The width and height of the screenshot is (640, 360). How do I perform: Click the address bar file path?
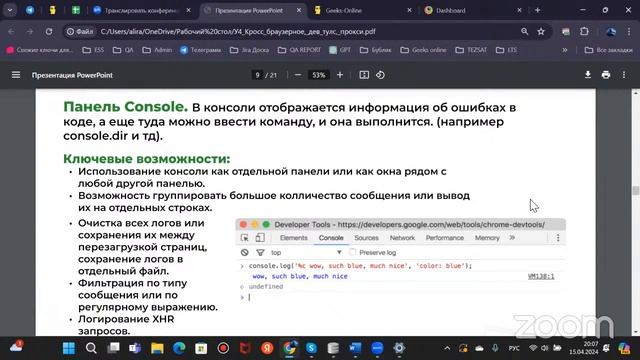point(238,31)
